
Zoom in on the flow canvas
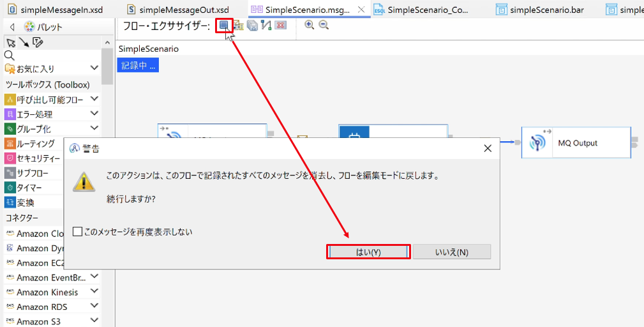[310, 25]
